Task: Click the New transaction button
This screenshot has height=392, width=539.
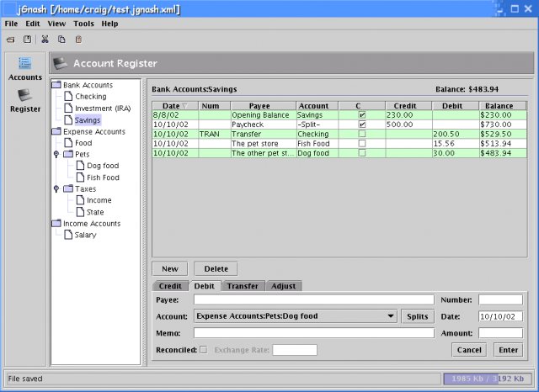Action: click(x=170, y=269)
